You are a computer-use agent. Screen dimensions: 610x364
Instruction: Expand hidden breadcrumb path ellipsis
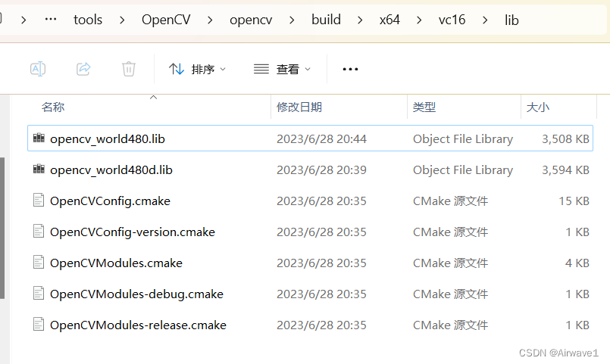coord(51,20)
